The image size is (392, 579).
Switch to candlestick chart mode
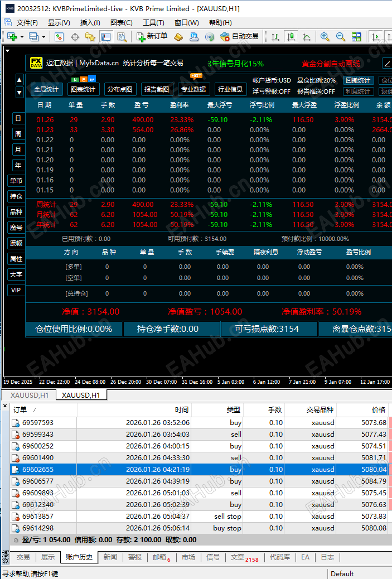[291, 37]
